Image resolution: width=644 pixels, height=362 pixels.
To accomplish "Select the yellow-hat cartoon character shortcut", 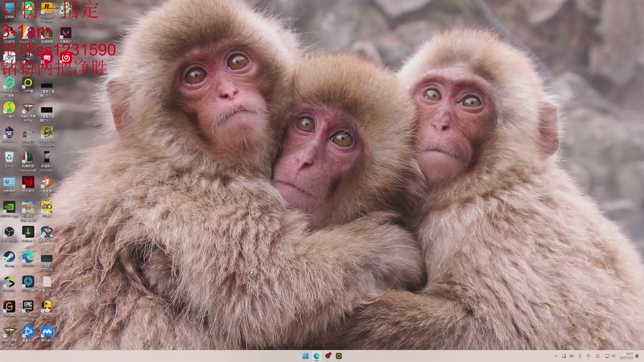I will tap(47, 306).
